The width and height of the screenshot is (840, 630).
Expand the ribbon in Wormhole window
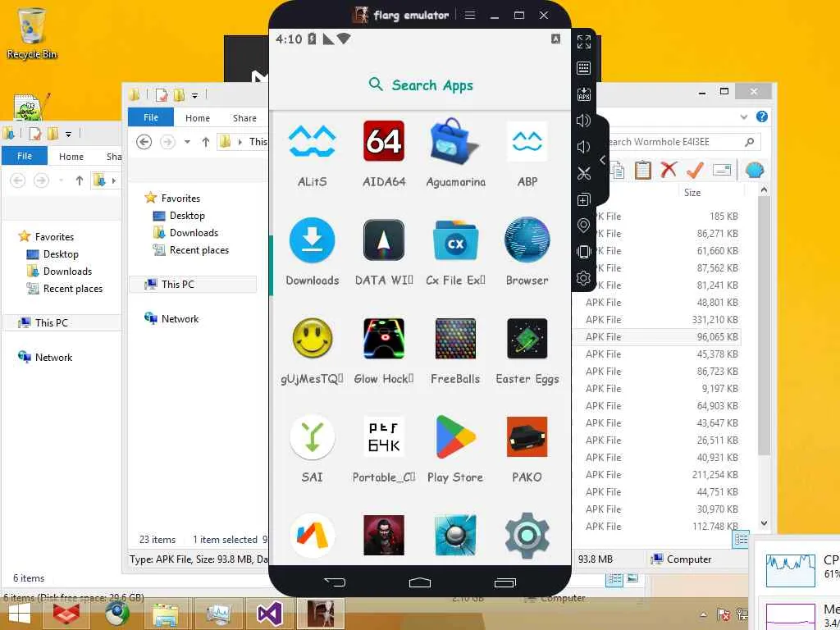pyautogui.click(x=743, y=116)
